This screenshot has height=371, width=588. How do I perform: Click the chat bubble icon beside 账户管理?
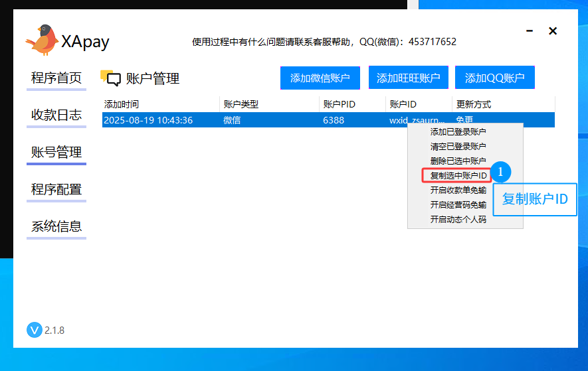click(x=111, y=78)
